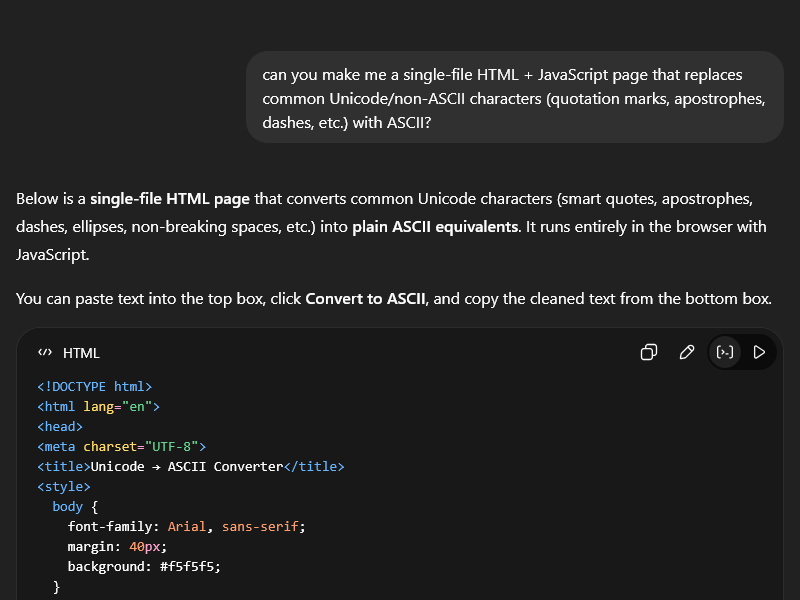Click the bold text 'plain ASCII equivalents'

pyautogui.click(x=435, y=227)
